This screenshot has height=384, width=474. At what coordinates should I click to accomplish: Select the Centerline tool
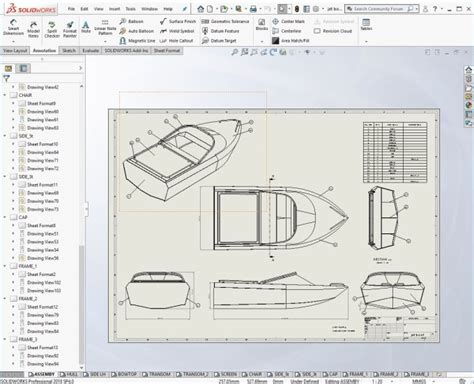click(287, 31)
